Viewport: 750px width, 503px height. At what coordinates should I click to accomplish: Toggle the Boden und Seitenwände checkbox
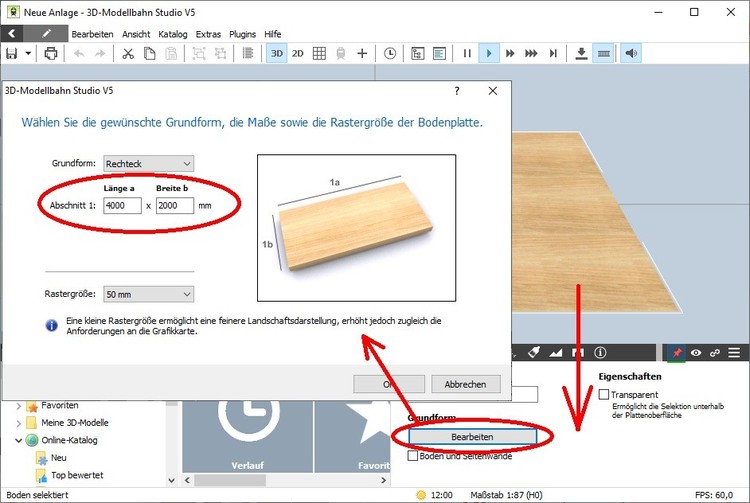[x=412, y=456]
